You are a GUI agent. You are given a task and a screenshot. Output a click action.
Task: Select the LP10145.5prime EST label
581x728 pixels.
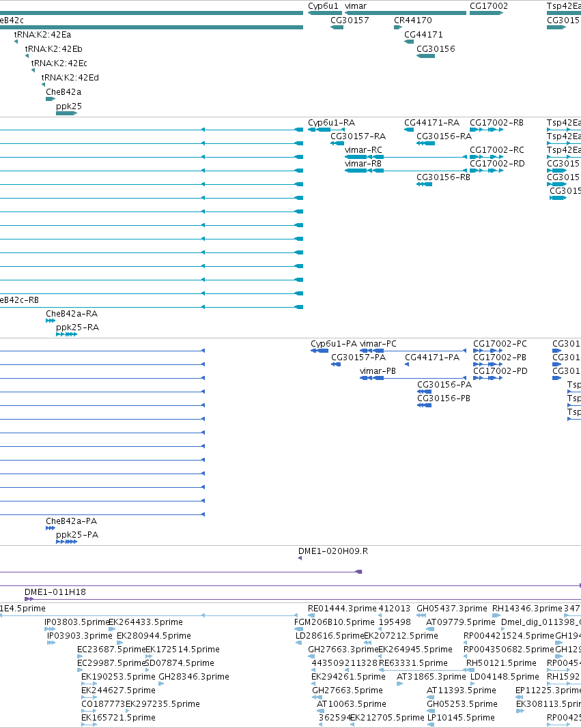coord(461,718)
